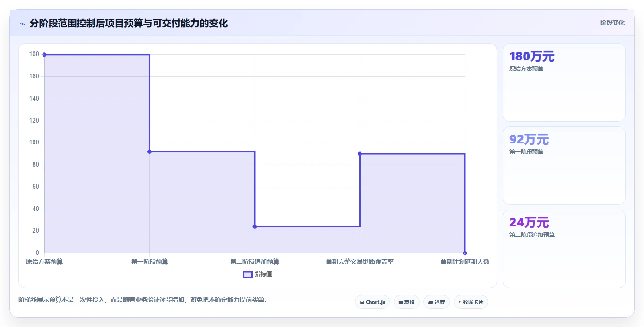This screenshot has height=327, width=644.
Task: Click x-axis label 原始方案预算
Action: (x=44, y=261)
